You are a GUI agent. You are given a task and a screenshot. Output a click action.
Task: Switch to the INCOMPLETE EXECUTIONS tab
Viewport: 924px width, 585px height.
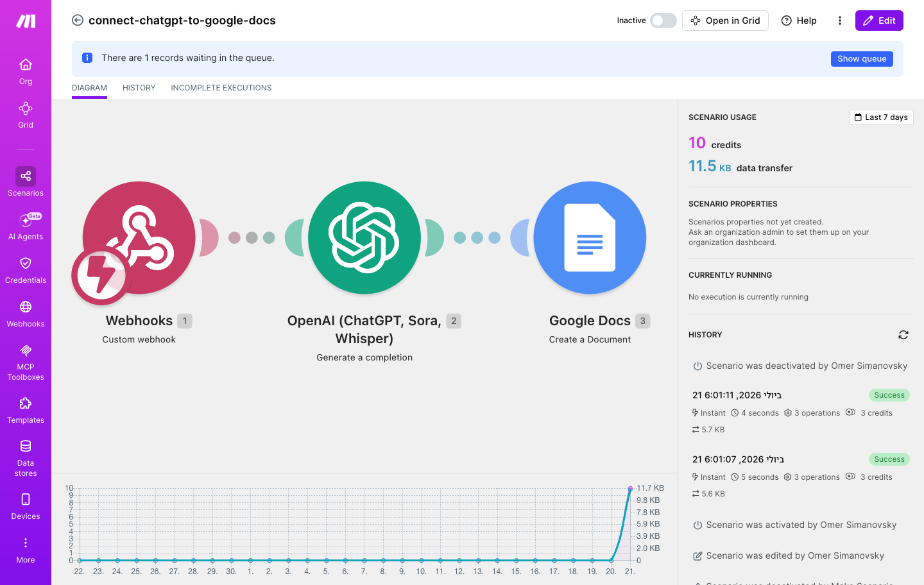221,88
